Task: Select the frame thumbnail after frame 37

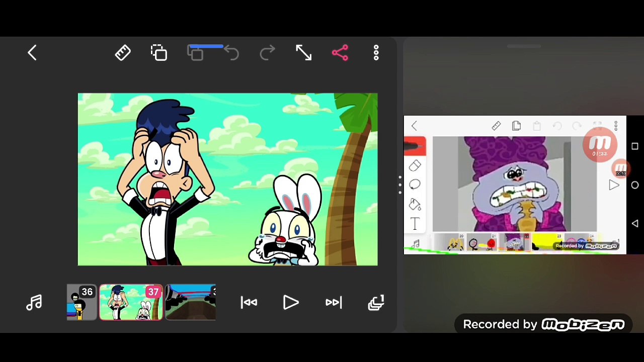Action: (x=191, y=302)
